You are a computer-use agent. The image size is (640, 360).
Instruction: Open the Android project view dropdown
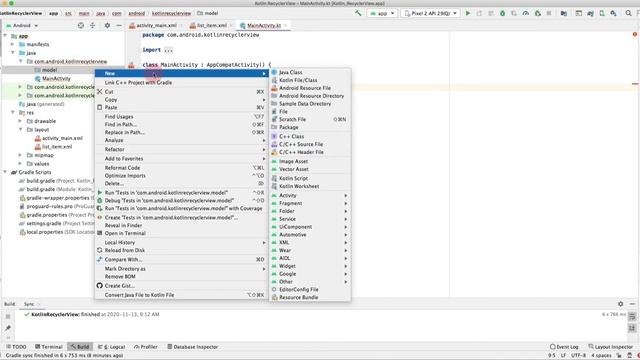pyautogui.click(x=22, y=25)
